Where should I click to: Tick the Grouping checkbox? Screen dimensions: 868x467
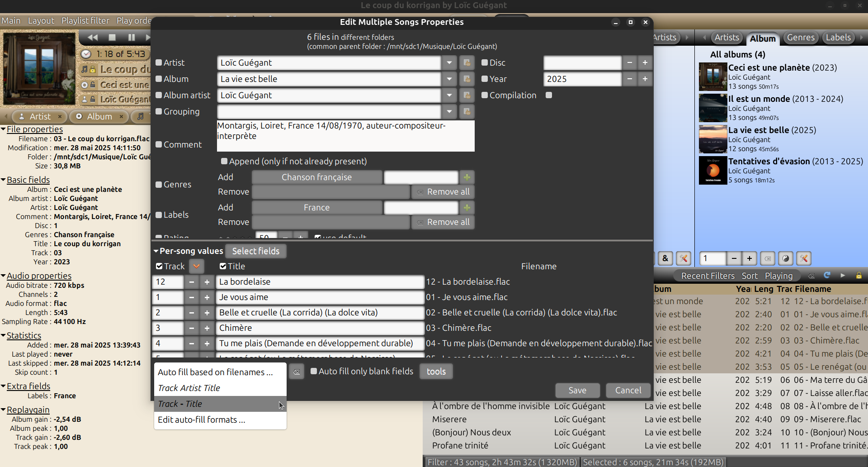pos(159,111)
